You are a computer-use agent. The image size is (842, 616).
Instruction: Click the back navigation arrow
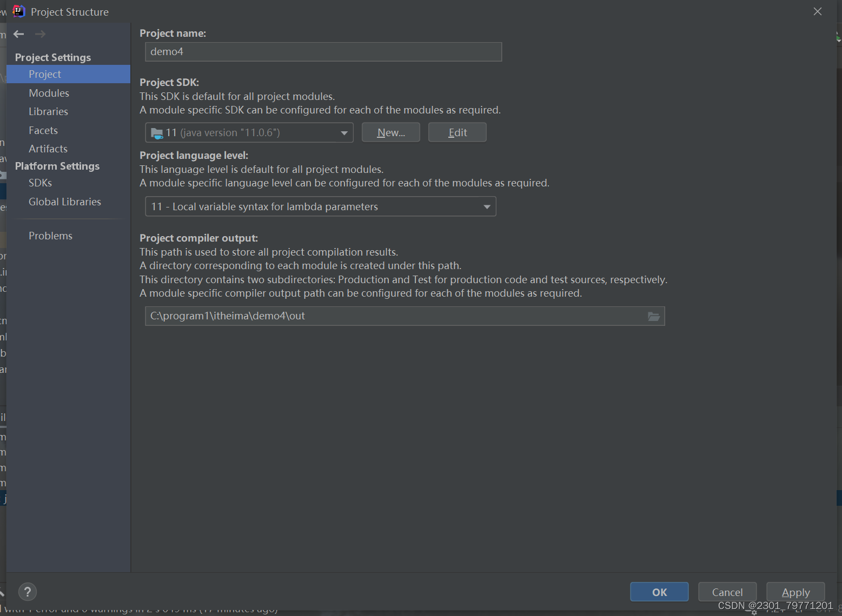[x=19, y=34]
